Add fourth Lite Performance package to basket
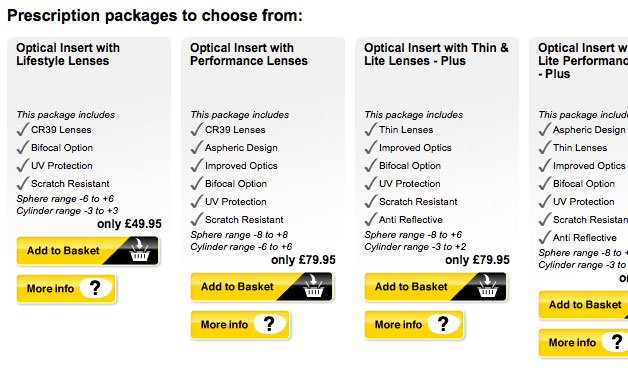This screenshot has width=628, height=374. click(x=584, y=305)
